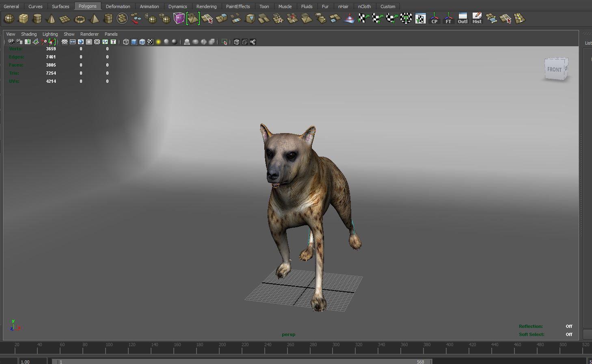Screen dimensions: 592x364
Task: Click the spherical mapping checker shelf icon
Action: point(391,19)
